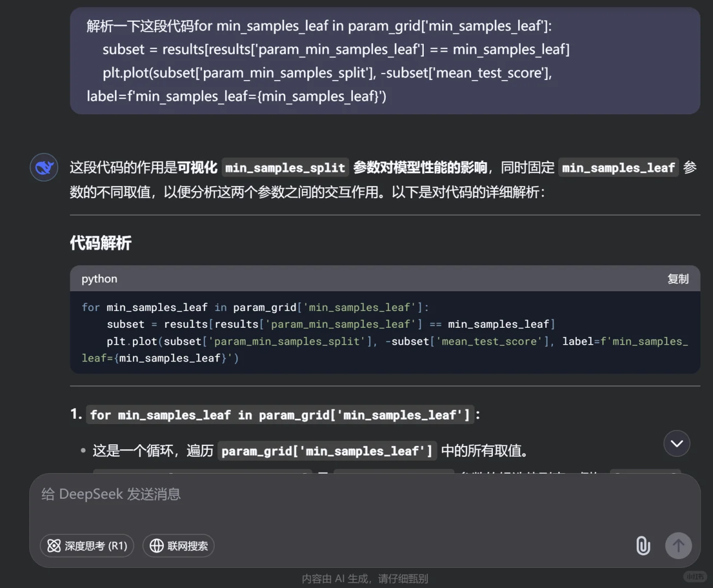
Task: Click the watermark badge in bottom-right corner
Action: click(x=696, y=575)
